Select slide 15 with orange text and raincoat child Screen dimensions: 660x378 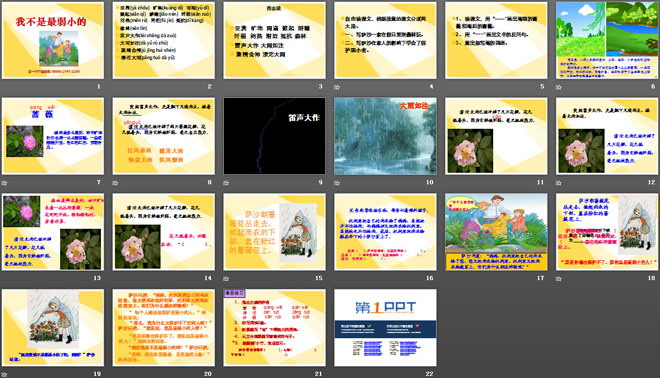(274, 232)
